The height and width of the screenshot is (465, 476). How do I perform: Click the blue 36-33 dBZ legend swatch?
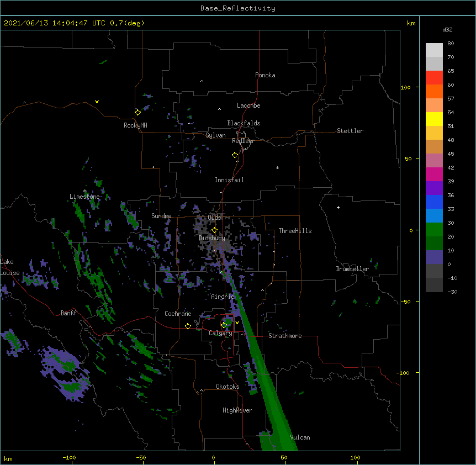434,202
